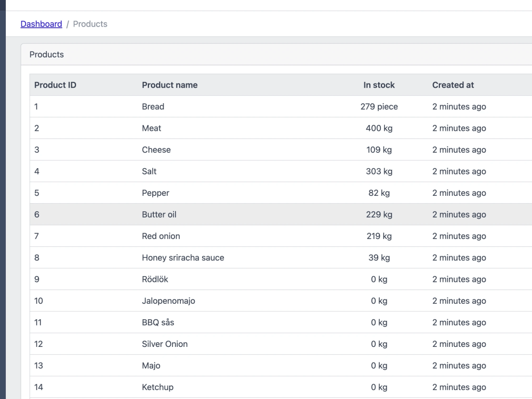Select the Meat product row

[x=281, y=128]
